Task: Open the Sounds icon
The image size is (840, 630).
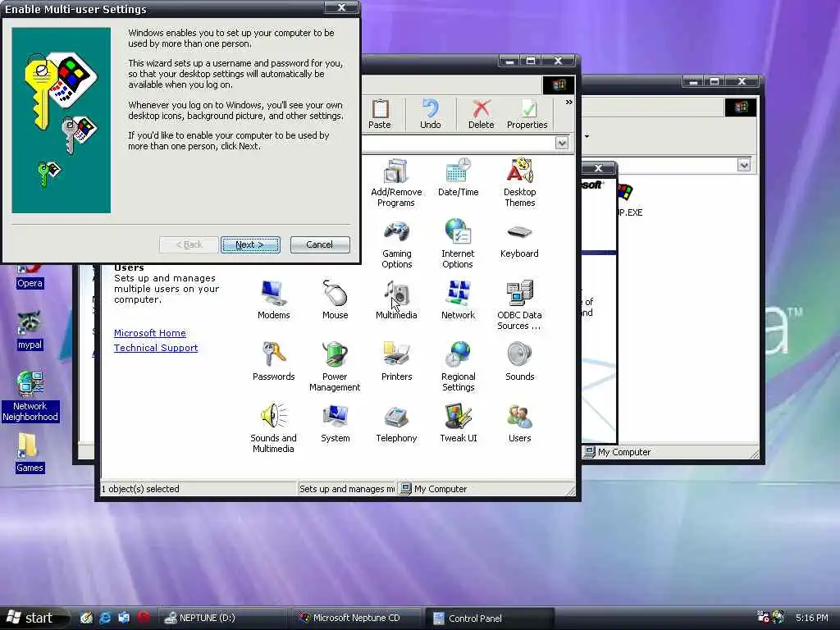Action: click(519, 362)
